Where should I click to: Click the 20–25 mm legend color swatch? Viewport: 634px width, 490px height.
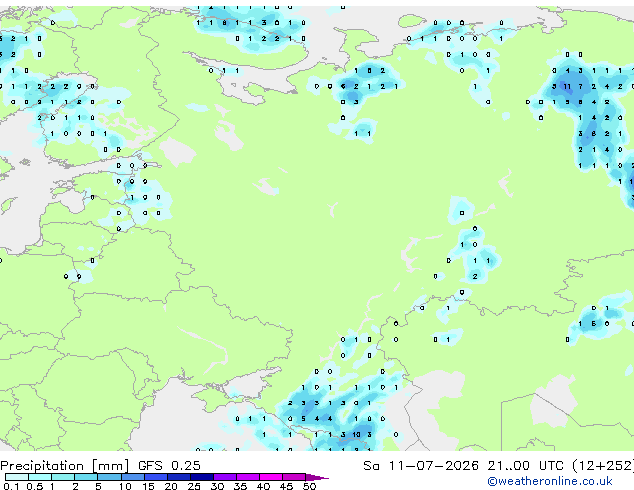point(179,477)
